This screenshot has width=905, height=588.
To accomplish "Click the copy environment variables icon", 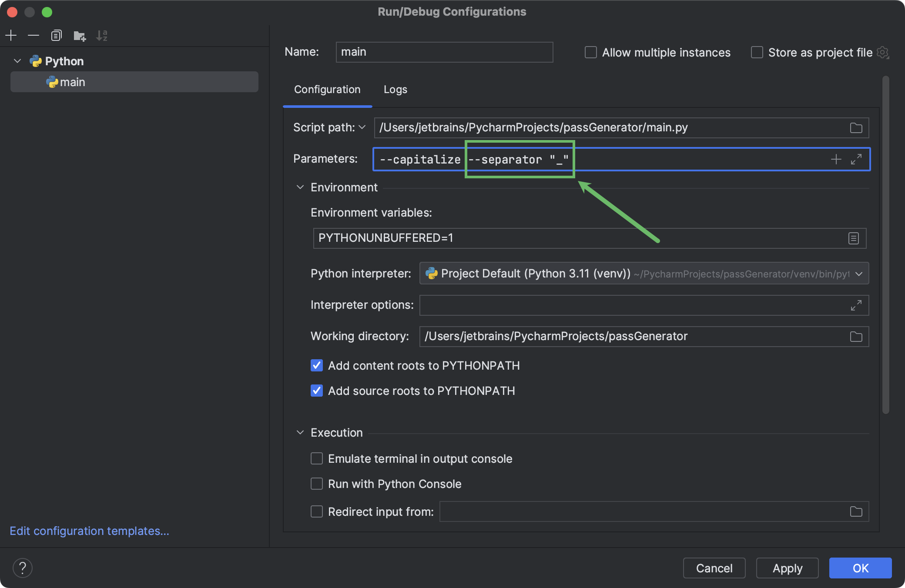I will 854,238.
